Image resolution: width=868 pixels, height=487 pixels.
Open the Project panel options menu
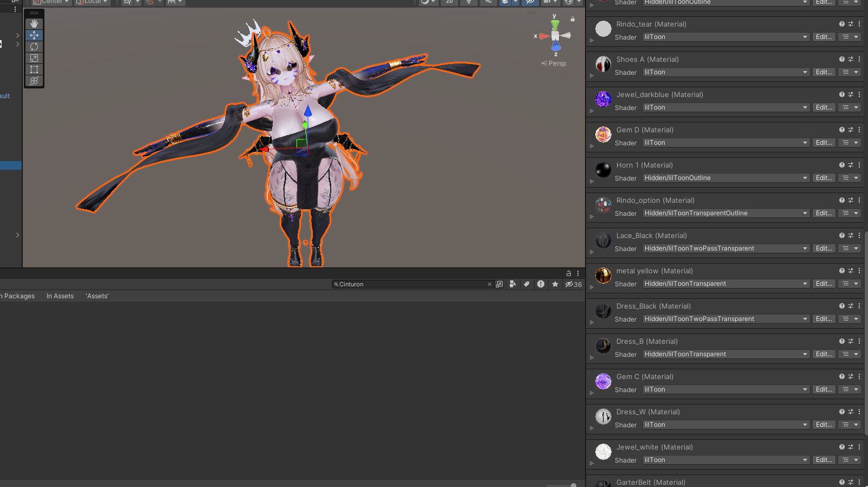578,273
